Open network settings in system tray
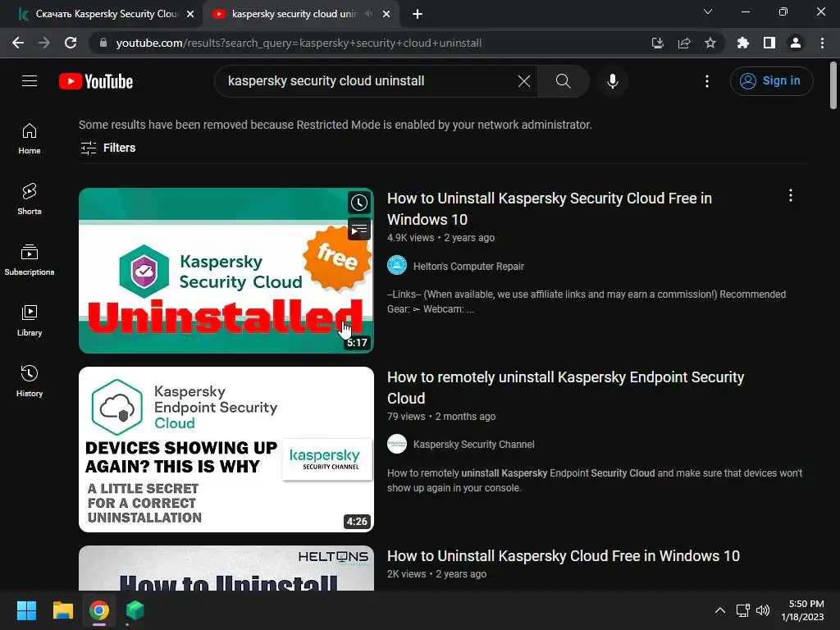This screenshot has width=840, height=630. click(742, 610)
